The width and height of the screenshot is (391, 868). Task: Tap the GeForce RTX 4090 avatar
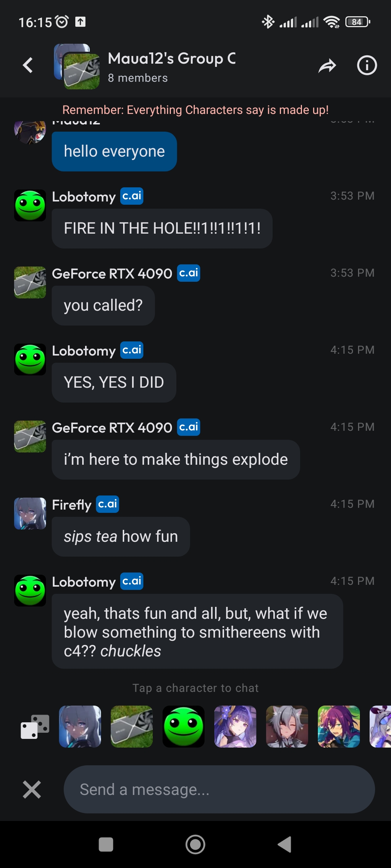click(x=30, y=282)
